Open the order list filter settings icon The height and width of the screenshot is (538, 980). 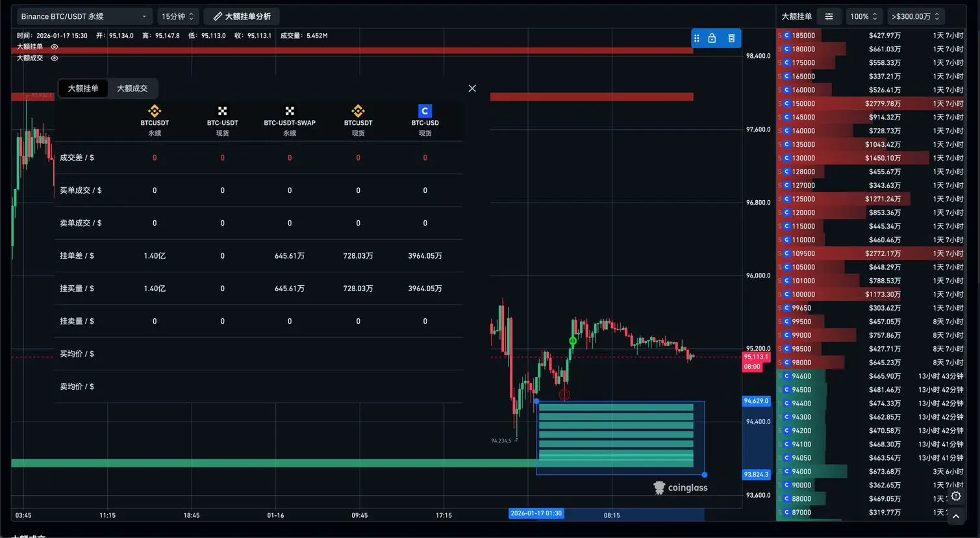(829, 16)
